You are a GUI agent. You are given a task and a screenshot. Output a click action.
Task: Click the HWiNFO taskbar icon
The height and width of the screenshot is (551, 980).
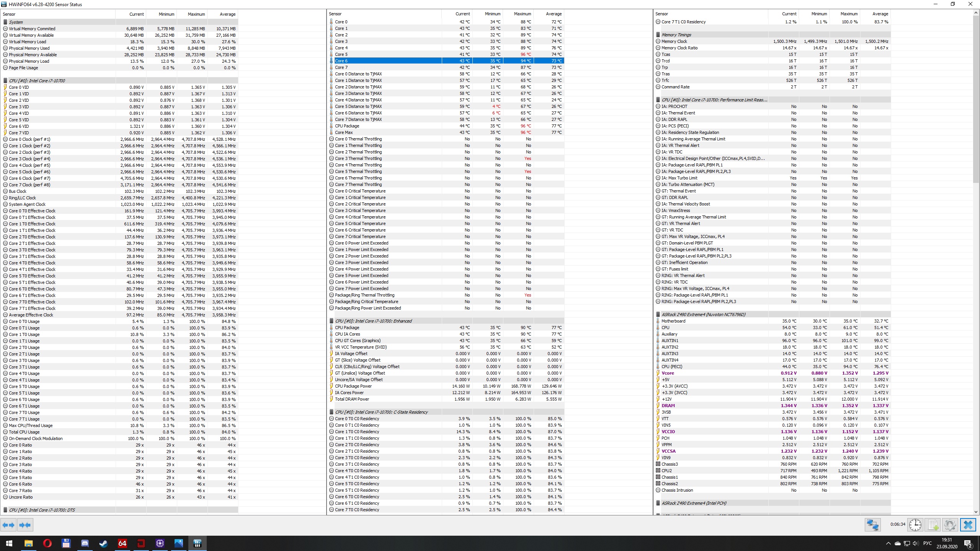pyautogui.click(x=197, y=543)
